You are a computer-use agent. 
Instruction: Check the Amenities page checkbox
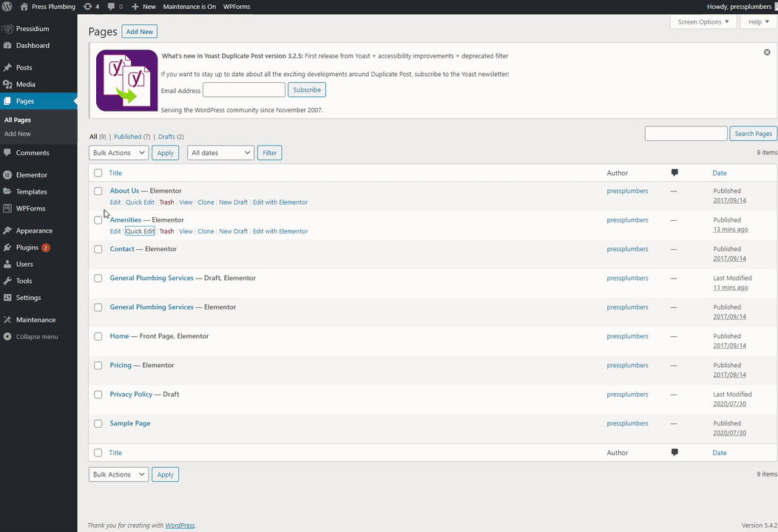coord(98,220)
